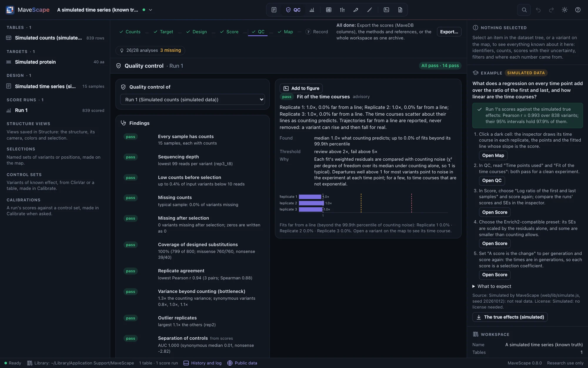Screen dimensions: 588x368
Task: Click the undo arrow icon
Action: [538, 10]
